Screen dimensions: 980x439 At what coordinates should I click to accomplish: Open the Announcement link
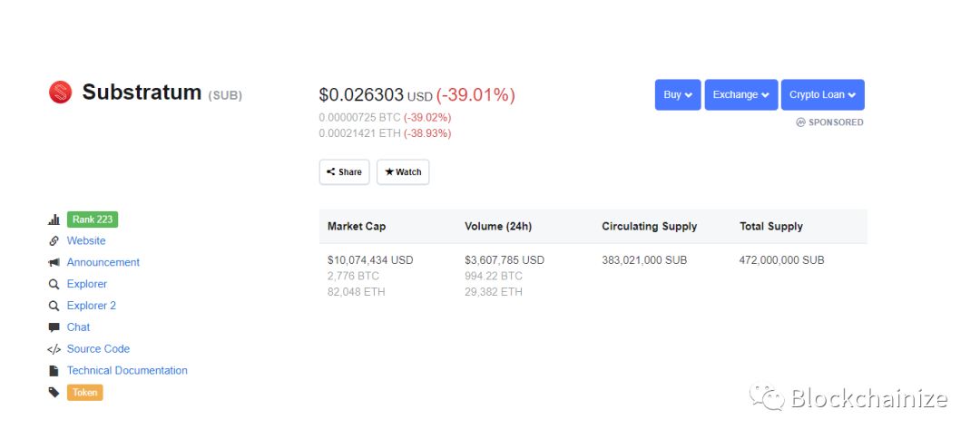click(x=103, y=263)
